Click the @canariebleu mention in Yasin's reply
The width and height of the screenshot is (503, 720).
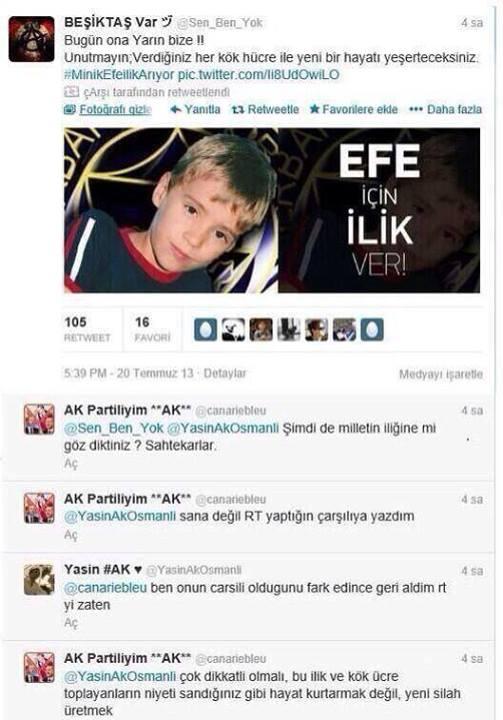[x=106, y=588]
